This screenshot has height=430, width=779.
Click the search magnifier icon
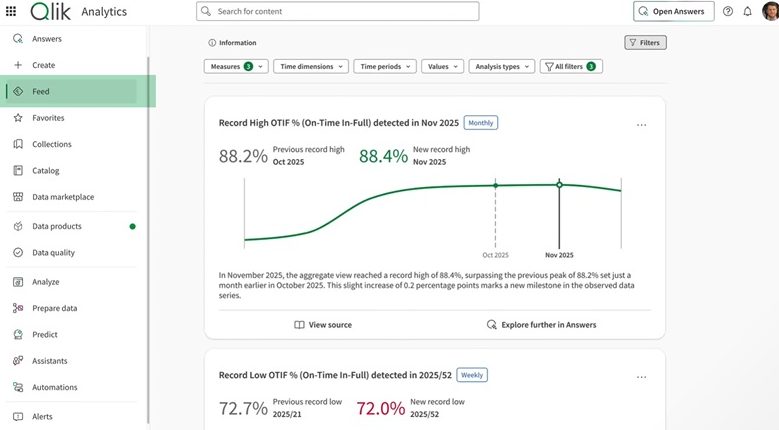[x=206, y=11]
